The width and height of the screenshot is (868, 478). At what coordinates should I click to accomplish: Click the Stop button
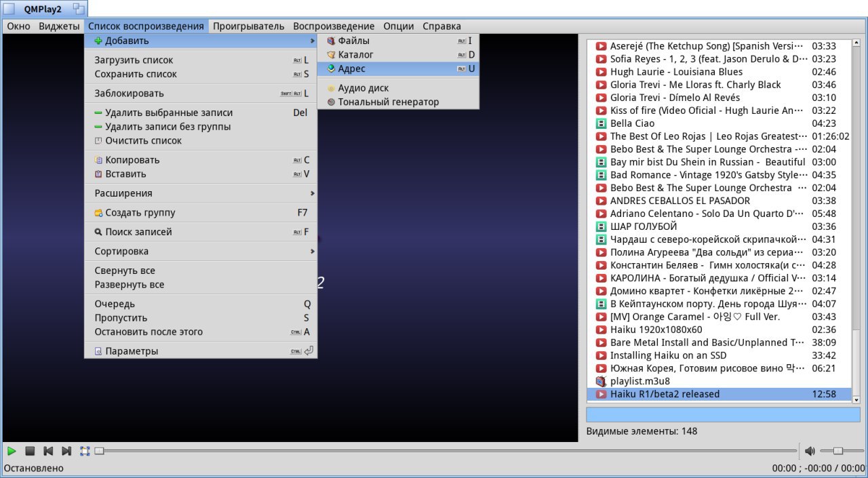(30, 451)
